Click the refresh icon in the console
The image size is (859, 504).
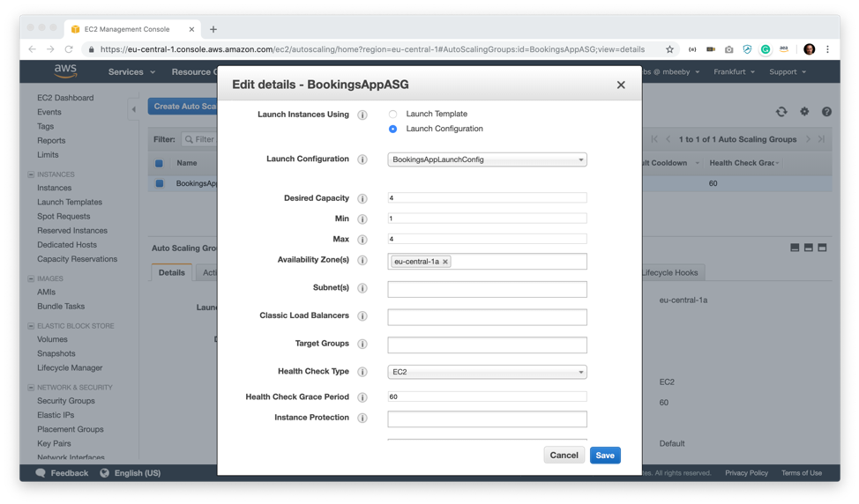781,112
